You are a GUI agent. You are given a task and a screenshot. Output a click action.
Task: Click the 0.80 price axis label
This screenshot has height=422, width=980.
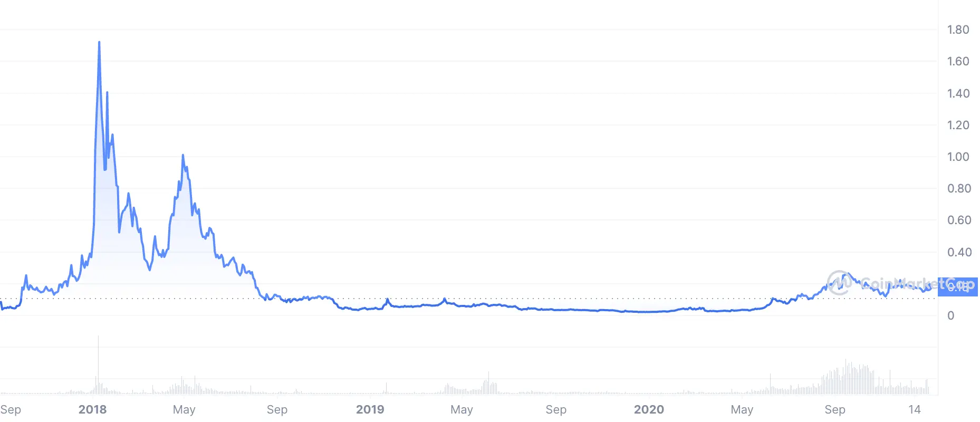pyautogui.click(x=959, y=188)
